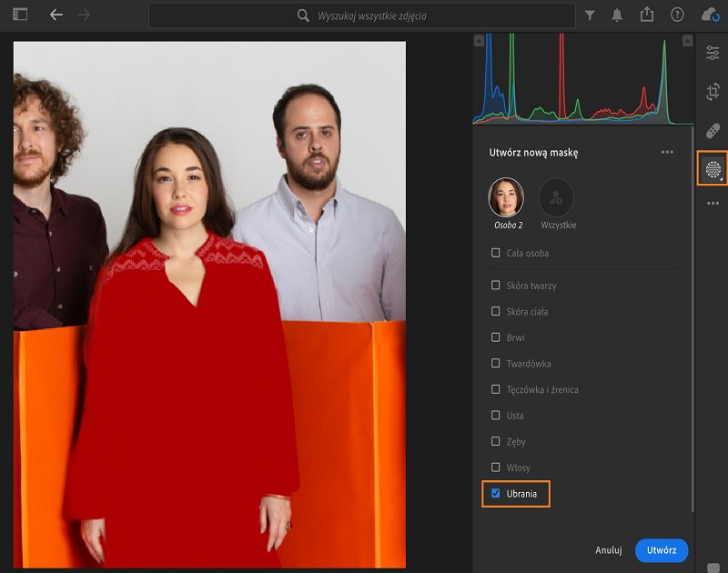Check cloud sync status icon
Image resolution: width=728 pixels, height=573 pixels.
click(711, 15)
